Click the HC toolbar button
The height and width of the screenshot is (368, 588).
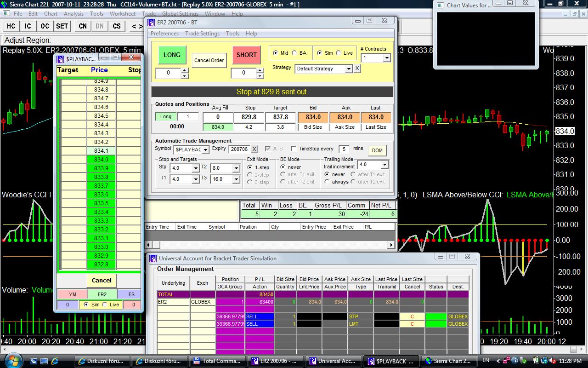(x=11, y=26)
